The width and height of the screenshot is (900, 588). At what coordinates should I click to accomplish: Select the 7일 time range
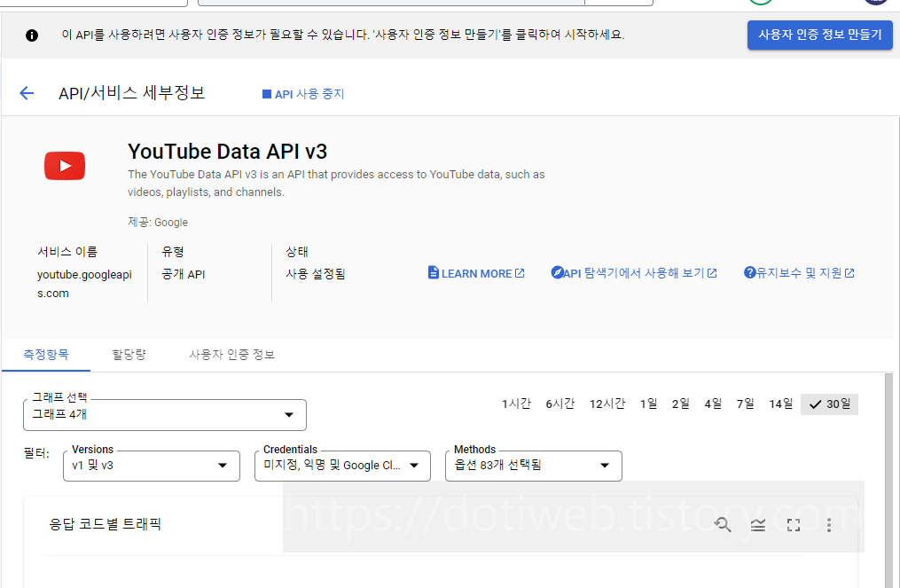tap(745, 404)
